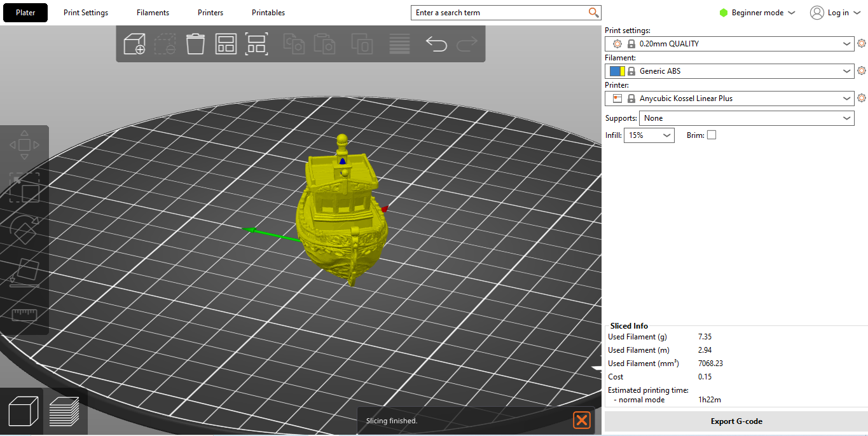The width and height of the screenshot is (868, 436).
Task: Select the Place on face tool
Action: coord(24,273)
